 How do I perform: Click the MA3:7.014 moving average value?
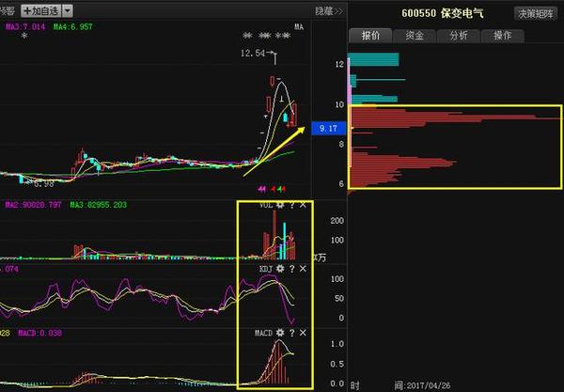click(25, 27)
